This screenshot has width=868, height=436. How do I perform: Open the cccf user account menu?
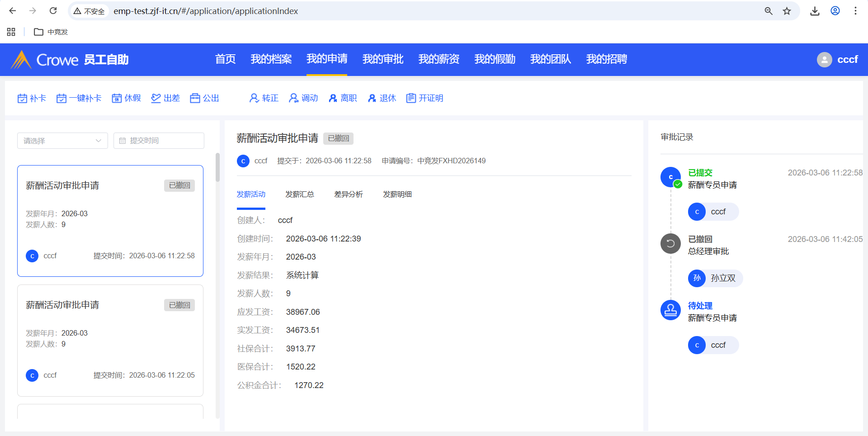pos(837,59)
